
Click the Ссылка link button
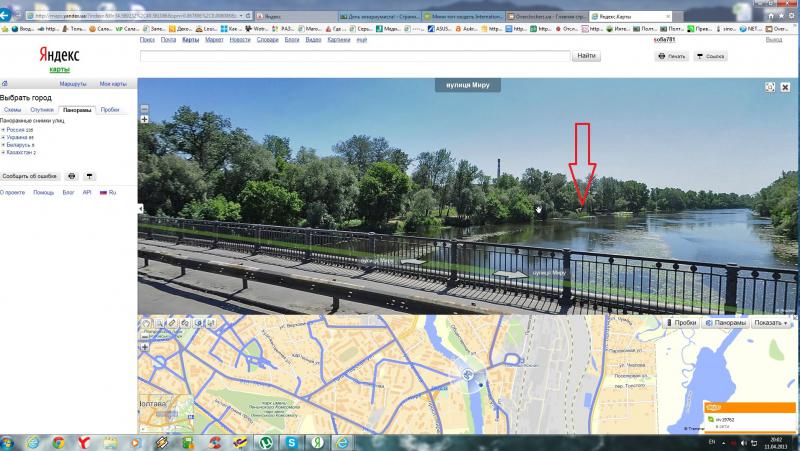click(709, 57)
